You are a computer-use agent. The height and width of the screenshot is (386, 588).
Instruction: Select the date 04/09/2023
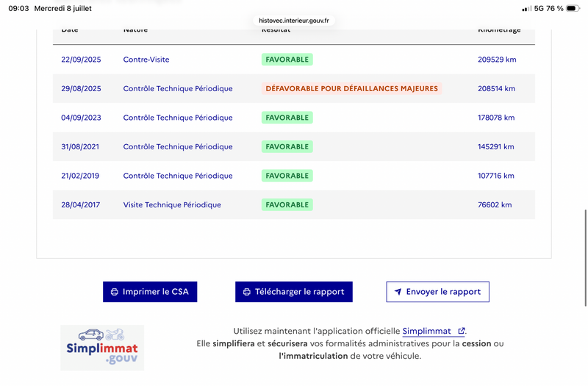pyautogui.click(x=81, y=118)
